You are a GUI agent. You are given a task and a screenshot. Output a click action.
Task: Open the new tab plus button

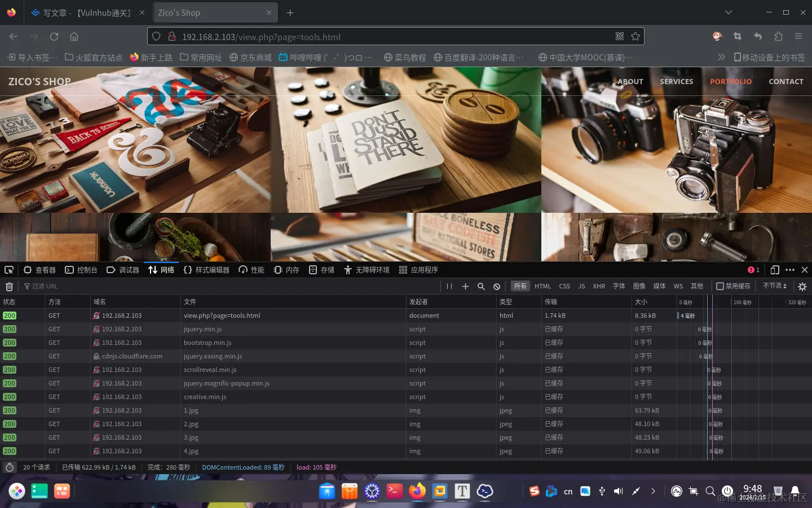coord(290,12)
